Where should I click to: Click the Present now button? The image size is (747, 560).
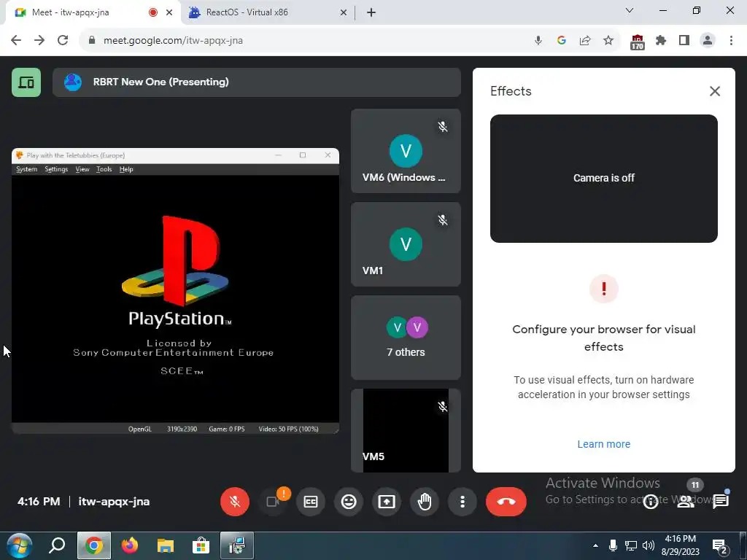pos(387,502)
